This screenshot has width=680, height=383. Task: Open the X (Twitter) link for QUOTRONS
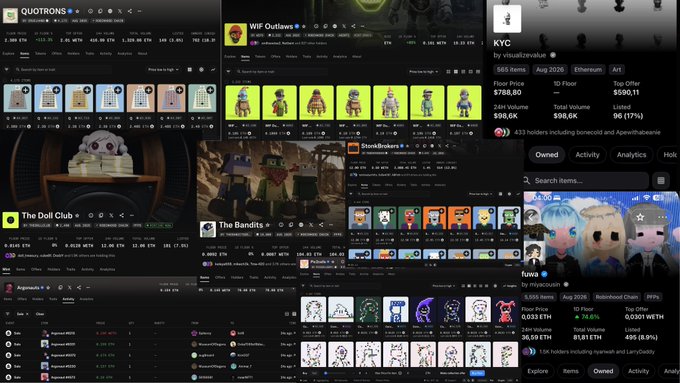click(x=120, y=11)
